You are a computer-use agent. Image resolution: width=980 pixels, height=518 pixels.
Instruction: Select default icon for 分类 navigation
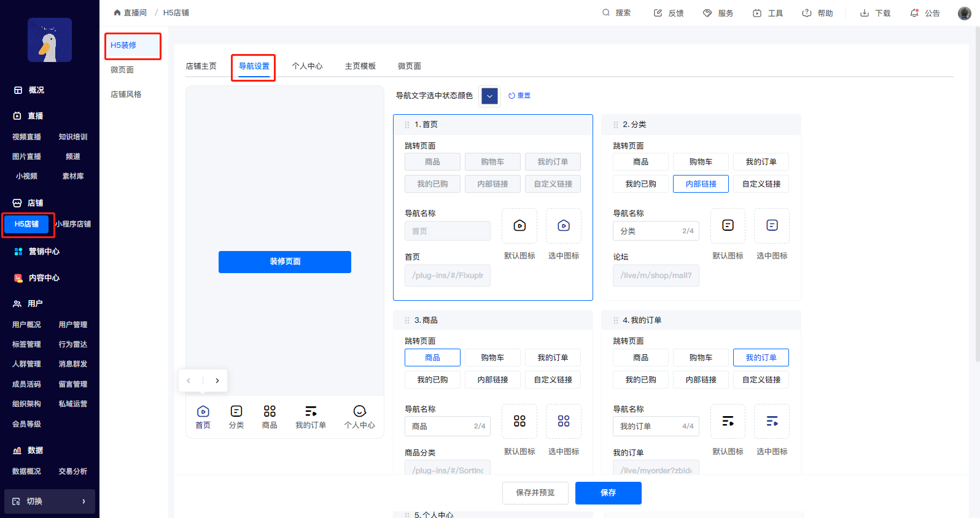tap(728, 225)
